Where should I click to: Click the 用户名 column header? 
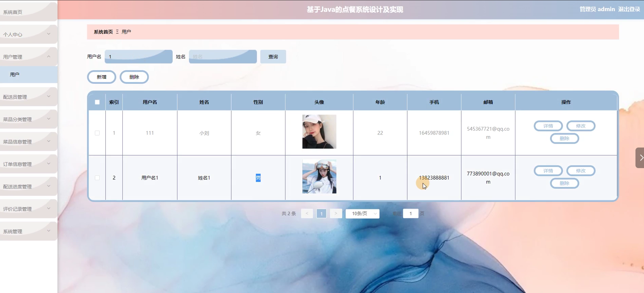[150, 102]
